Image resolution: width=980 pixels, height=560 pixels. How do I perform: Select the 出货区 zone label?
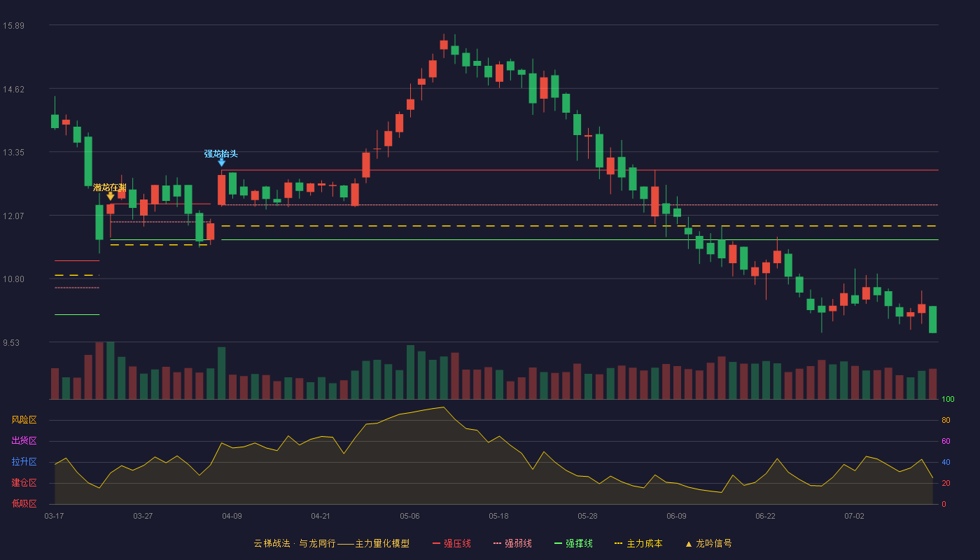24,441
